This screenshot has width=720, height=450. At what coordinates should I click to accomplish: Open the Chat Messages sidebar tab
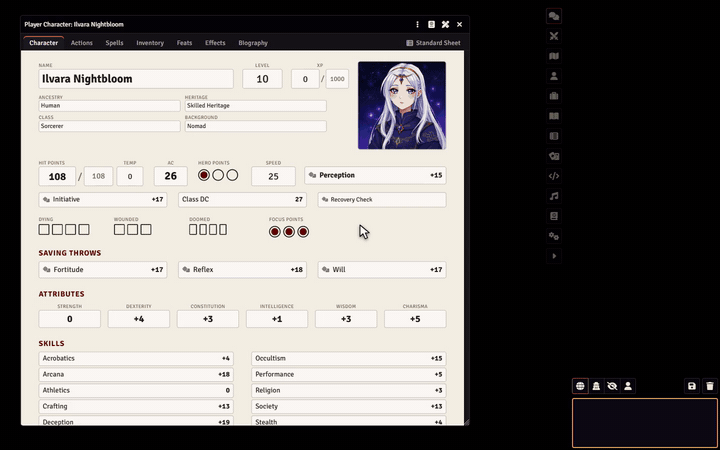point(554,16)
